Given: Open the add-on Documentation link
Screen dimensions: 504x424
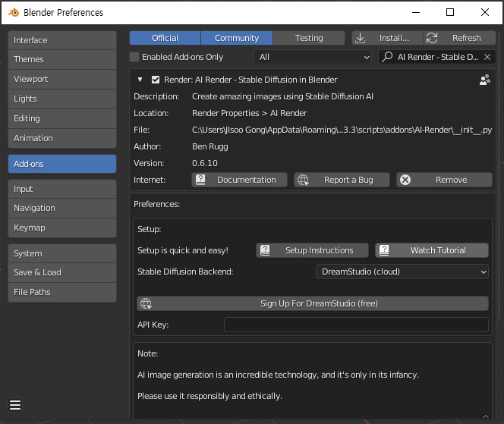Looking at the screenshot, I should pos(239,180).
